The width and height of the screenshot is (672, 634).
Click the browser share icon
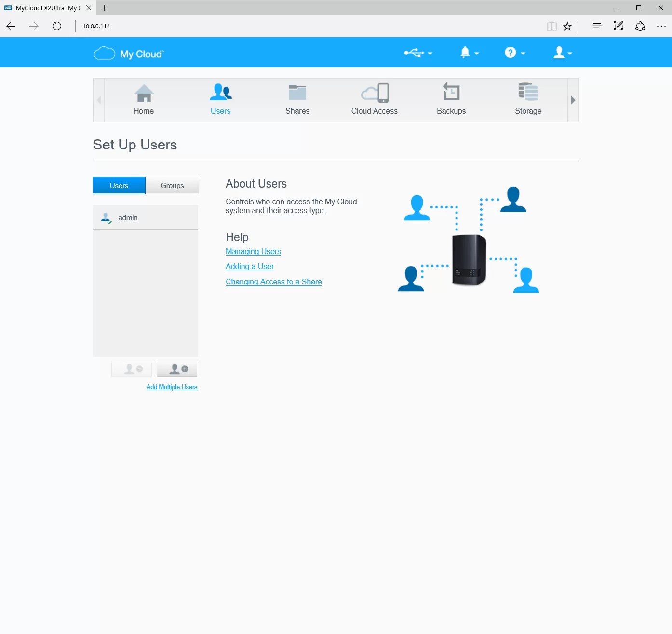click(640, 26)
